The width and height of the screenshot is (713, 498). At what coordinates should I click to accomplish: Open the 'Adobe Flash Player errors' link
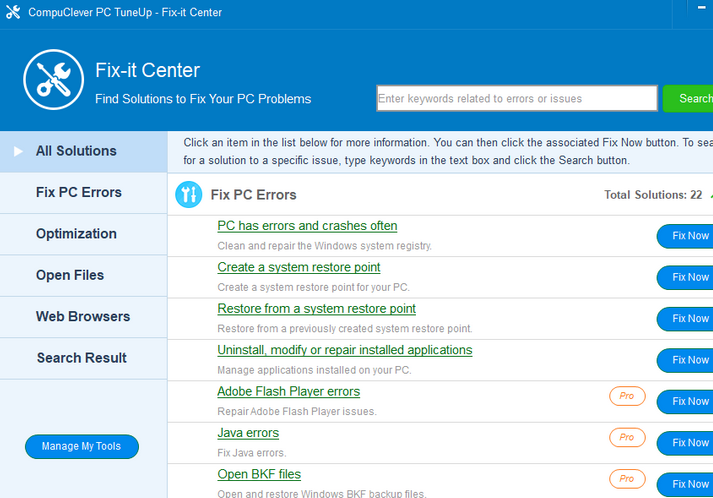(289, 392)
